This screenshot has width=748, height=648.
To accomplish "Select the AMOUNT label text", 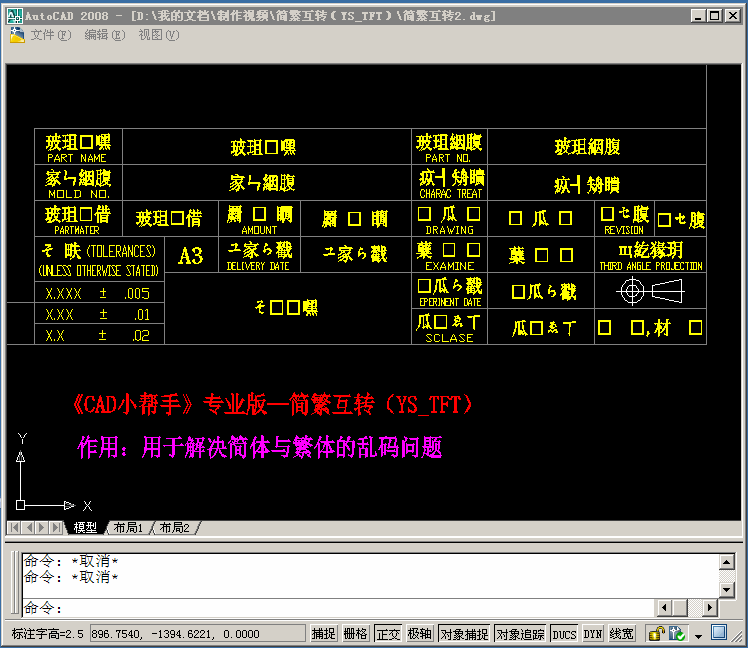I will (259, 230).
